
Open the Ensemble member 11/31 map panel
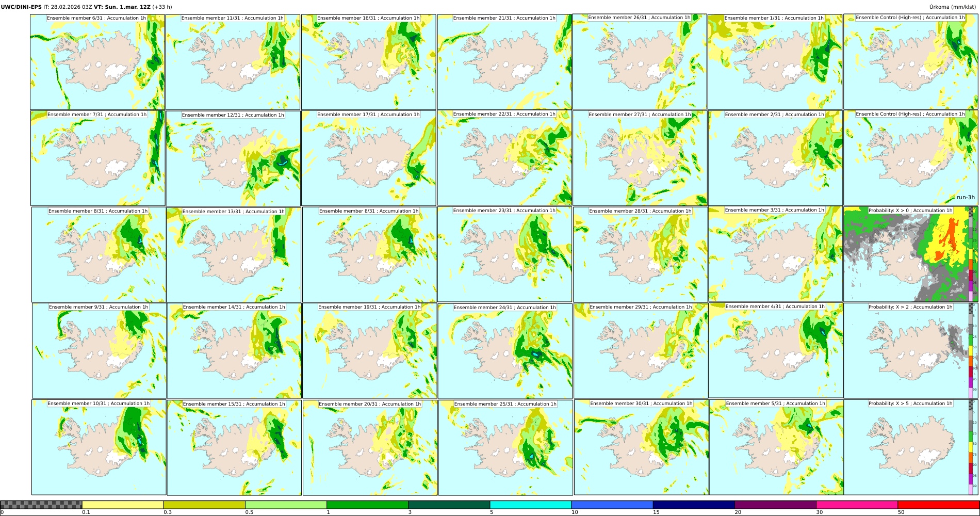(x=233, y=62)
